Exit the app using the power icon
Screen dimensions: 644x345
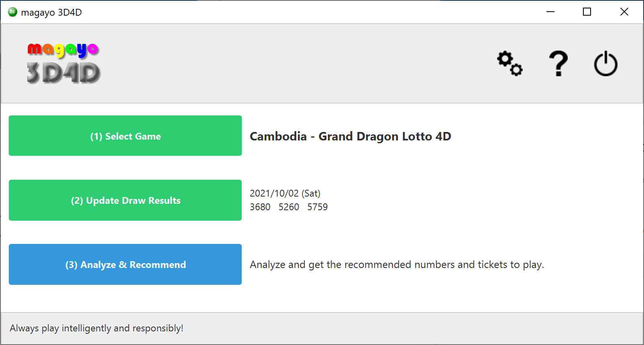tap(606, 63)
